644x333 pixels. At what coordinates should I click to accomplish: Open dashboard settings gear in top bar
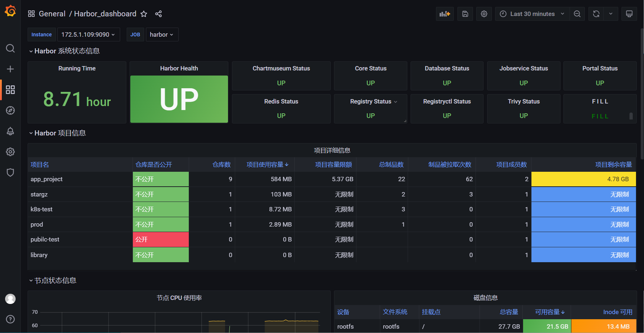click(484, 14)
